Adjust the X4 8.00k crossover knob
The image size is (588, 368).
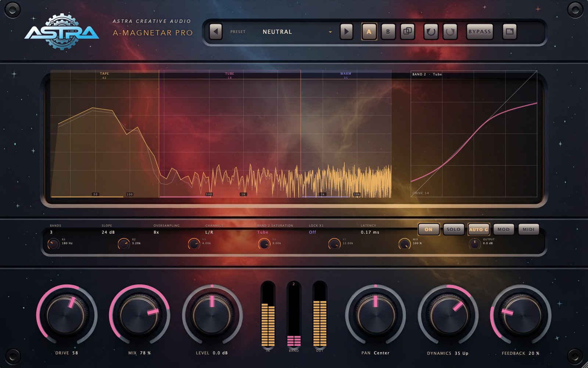pyautogui.click(x=264, y=244)
